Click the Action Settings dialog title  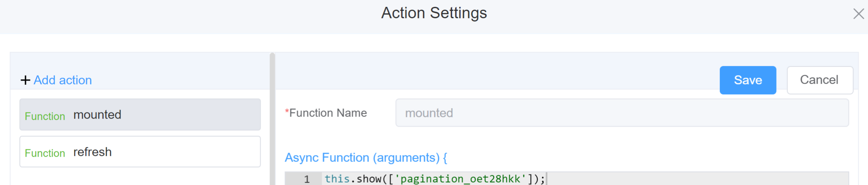coord(434,13)
